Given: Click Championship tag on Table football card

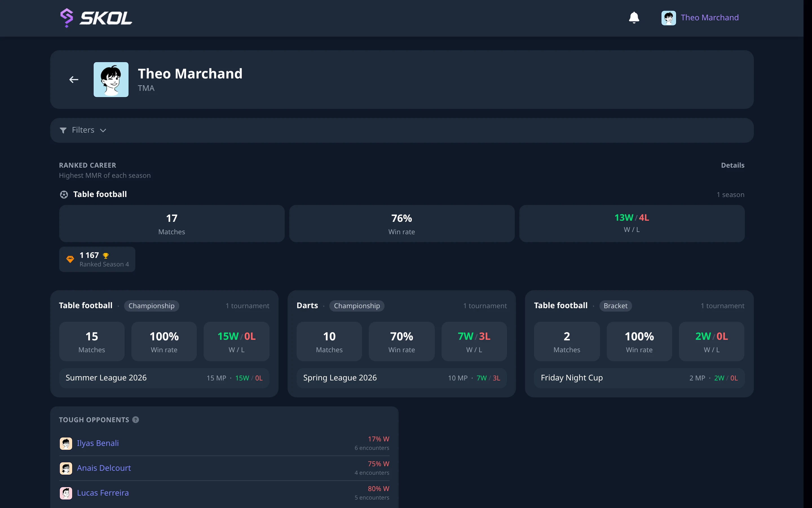Looking at the screenshot, I should [x=151, y=306].
